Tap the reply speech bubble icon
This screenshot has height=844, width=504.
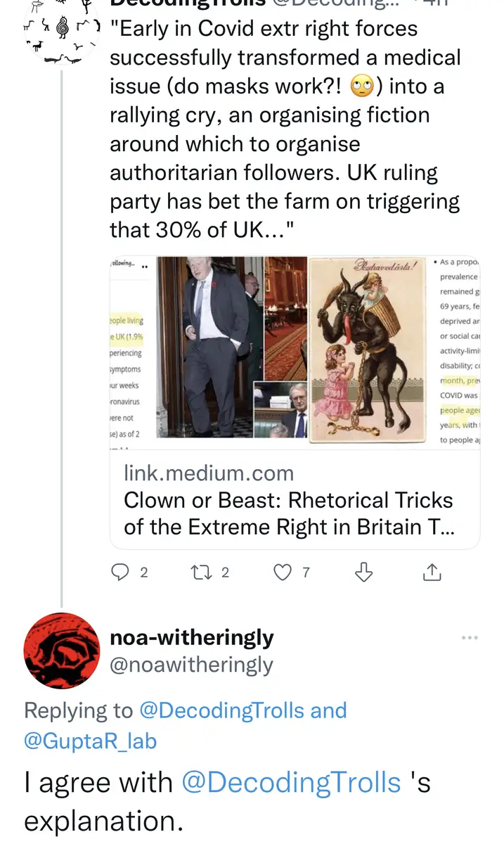coord(120,573)
